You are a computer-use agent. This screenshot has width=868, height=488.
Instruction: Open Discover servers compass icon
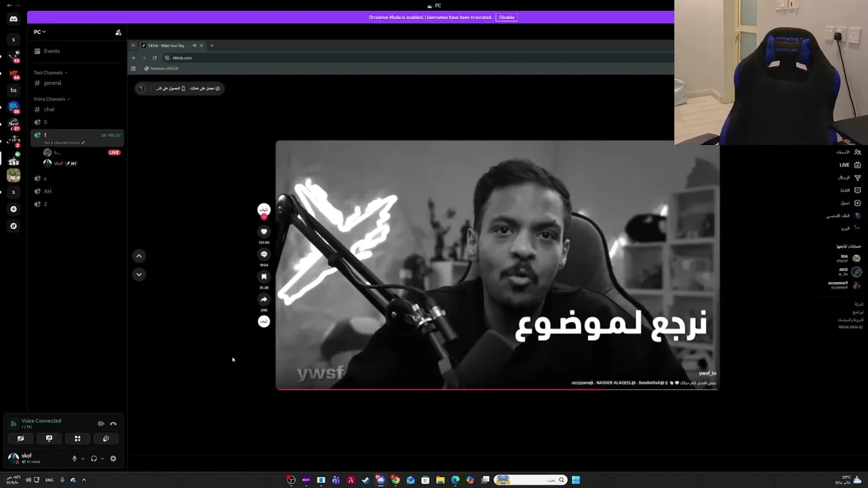tap(13, 226)
